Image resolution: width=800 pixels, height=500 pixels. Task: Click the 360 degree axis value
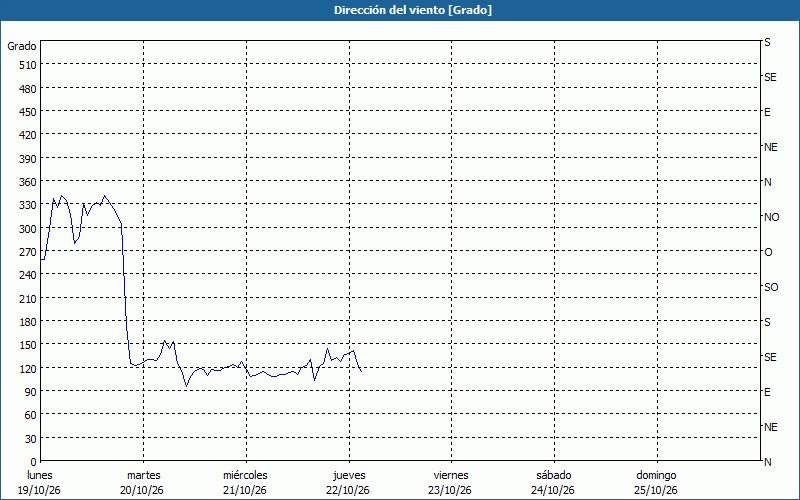(x=28, y=182)
